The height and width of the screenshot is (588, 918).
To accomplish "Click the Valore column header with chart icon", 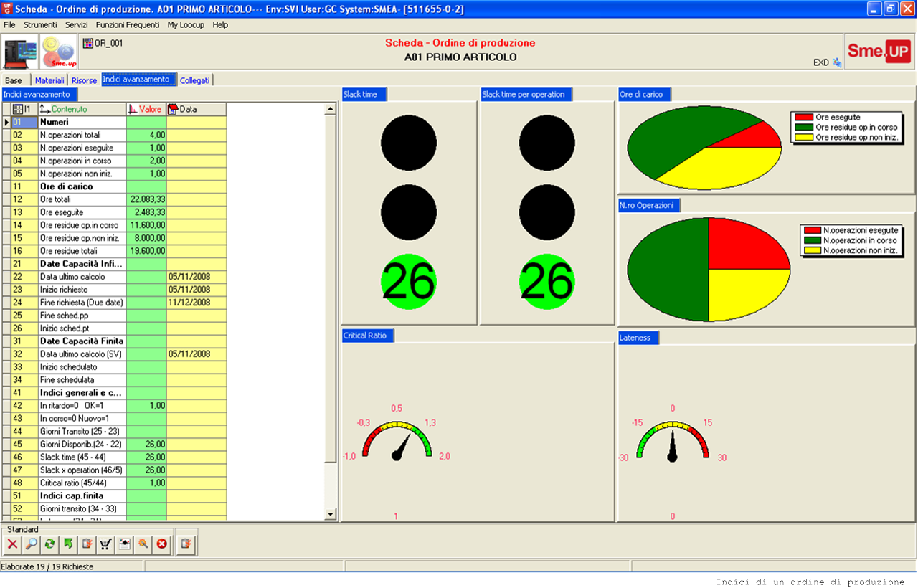I will tap(146, 109).
